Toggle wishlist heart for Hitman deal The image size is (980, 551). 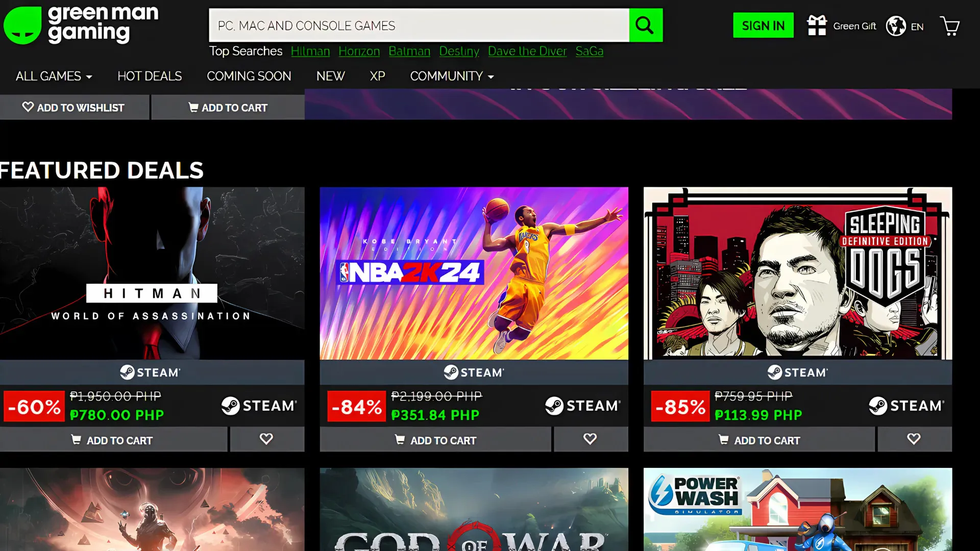click(267, 439)
